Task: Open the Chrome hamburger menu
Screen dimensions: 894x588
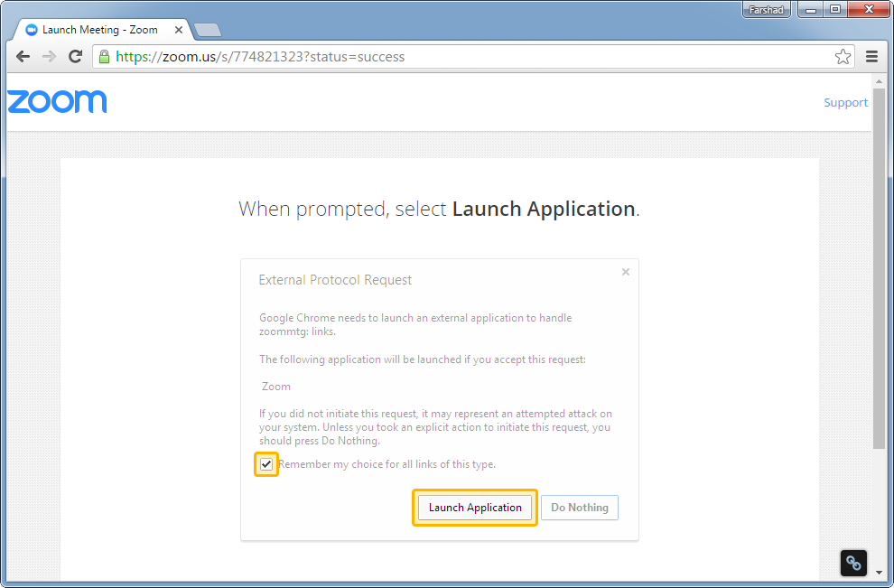Action: [x=871, y=57]
